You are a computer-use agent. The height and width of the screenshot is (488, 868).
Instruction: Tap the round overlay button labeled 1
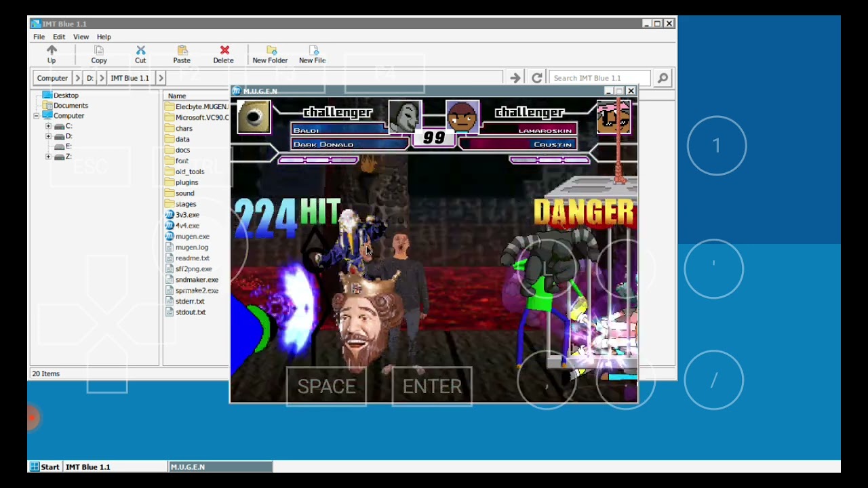coord(716,146)
